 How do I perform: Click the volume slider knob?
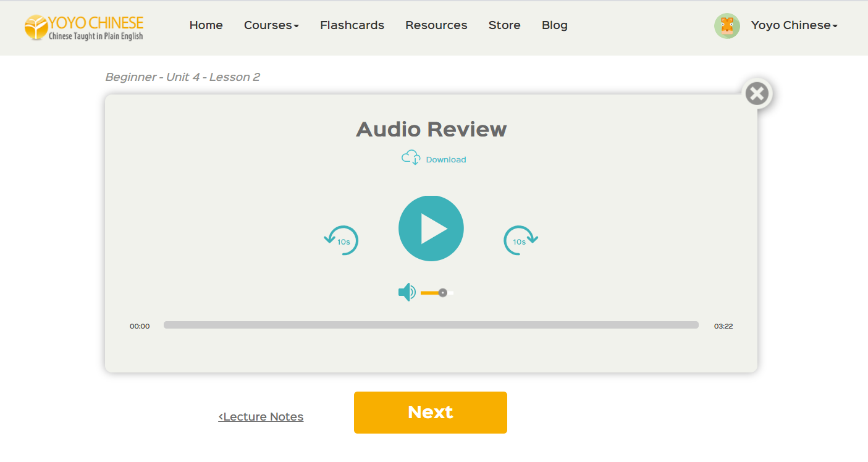pyautogui.click(x=443, y=293)
